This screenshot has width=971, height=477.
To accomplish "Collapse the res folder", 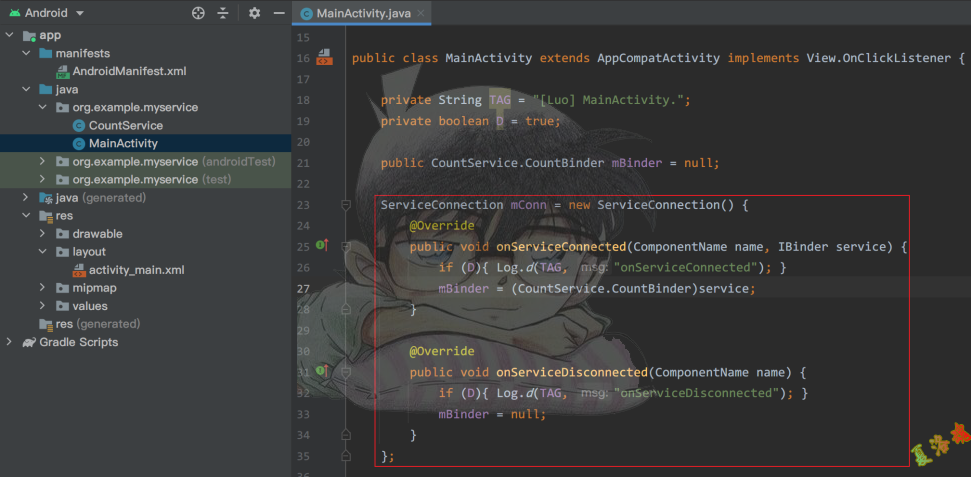I will tap(27, 215).
